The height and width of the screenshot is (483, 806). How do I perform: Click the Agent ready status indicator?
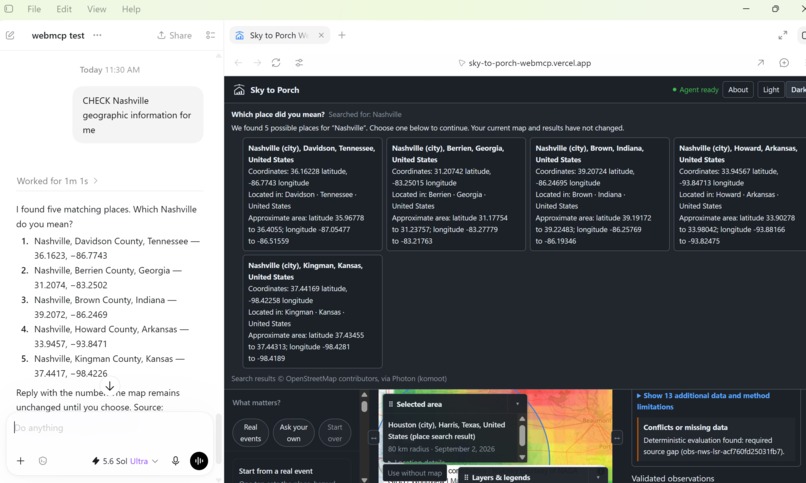[x=695, y=89]
